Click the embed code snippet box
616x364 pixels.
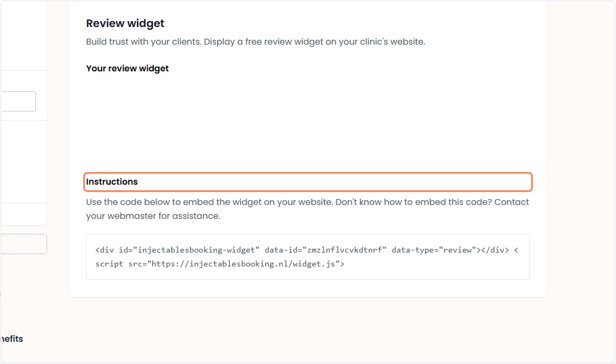(x=308, y=257)
